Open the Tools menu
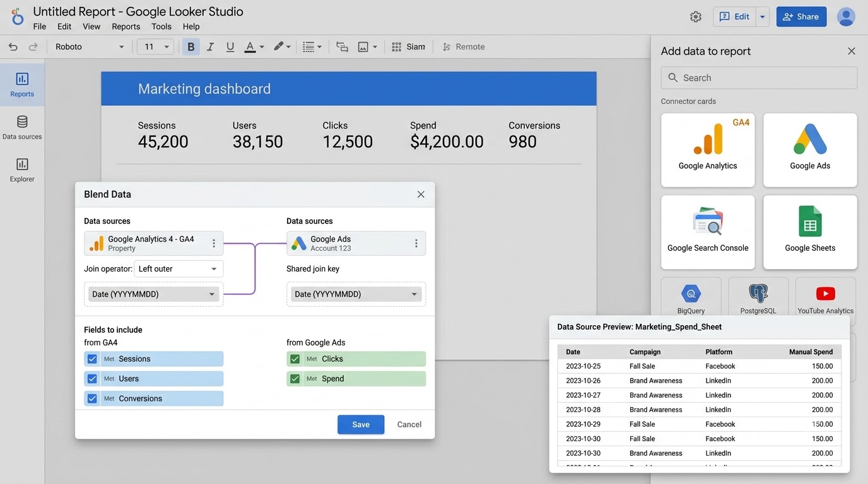 click(161, 26)
